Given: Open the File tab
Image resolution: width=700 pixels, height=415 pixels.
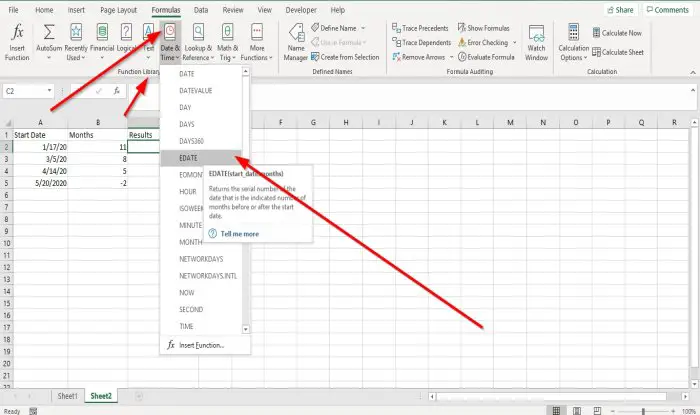Looking at the screenshot, I should point(13,10).
